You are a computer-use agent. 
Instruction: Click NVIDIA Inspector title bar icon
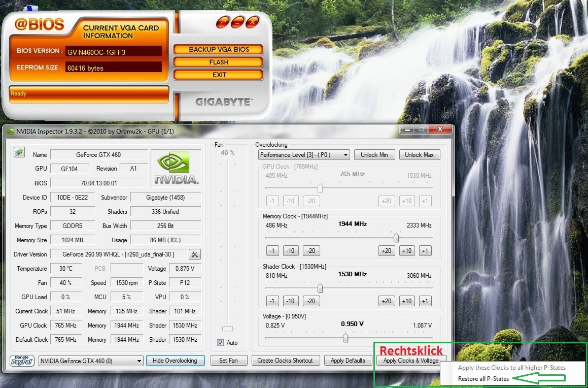point(10,132)
